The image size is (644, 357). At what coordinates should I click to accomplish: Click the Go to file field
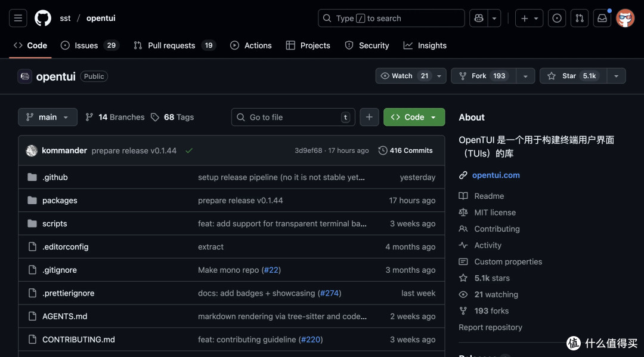tap(293, 117)
